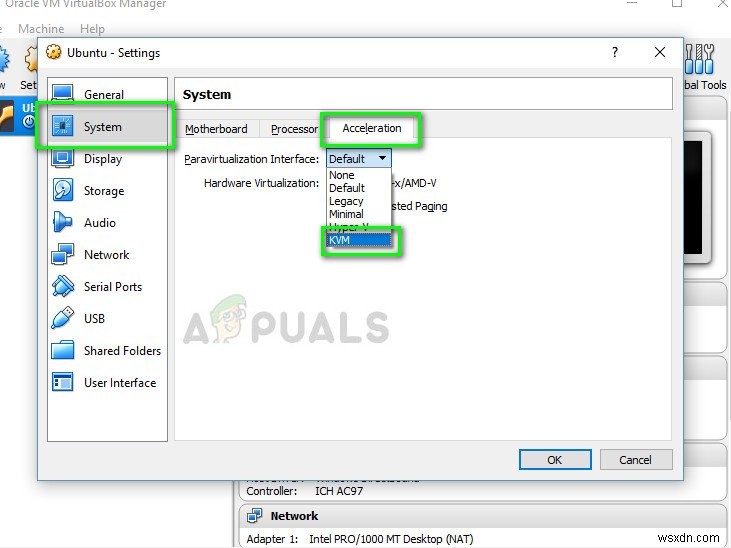Open the Help menu
Screen dimensions: 731x548
coord(92,29)
